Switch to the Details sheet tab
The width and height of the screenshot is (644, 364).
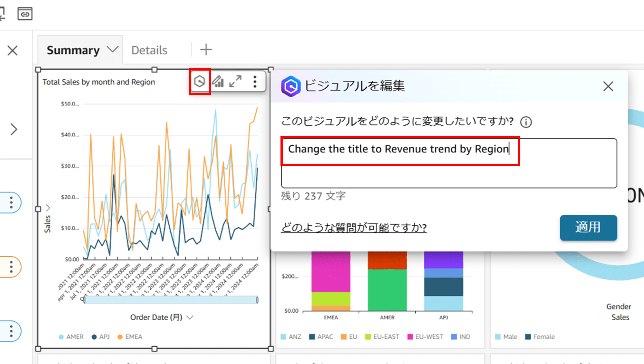149,50
